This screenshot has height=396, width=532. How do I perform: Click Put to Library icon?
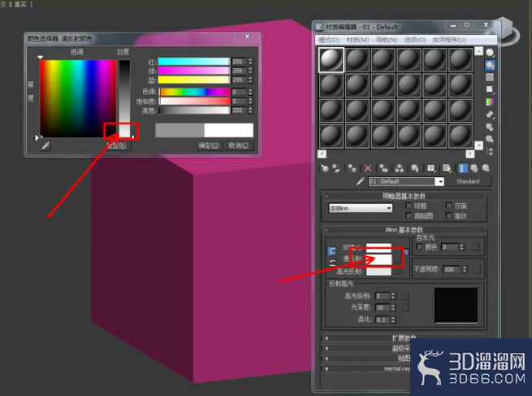pos(414,168)
